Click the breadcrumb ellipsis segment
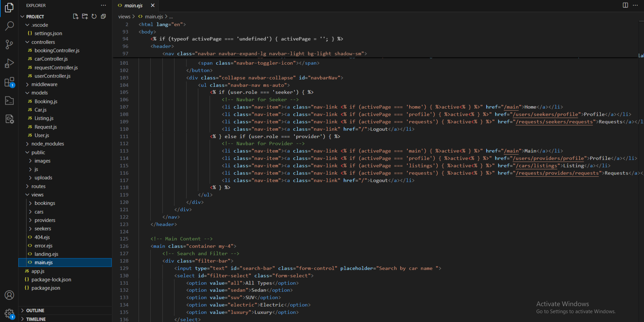644x322 pixels. click(x=171, y=16)
